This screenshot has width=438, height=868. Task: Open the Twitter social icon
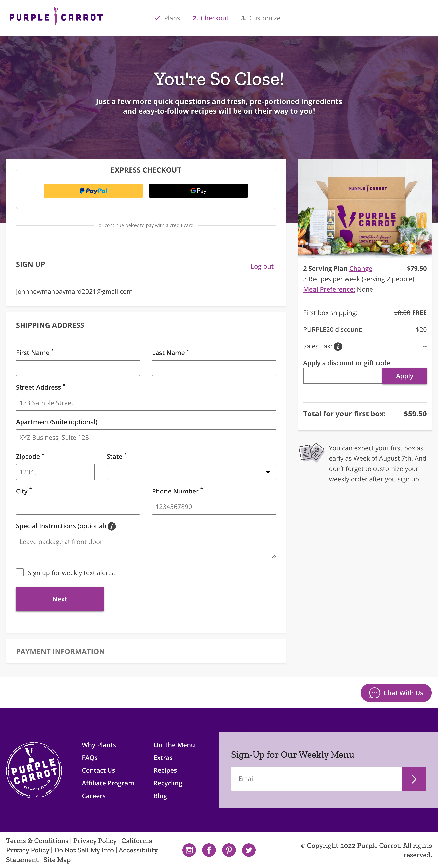pyautogui.click(x=249, y=850)
